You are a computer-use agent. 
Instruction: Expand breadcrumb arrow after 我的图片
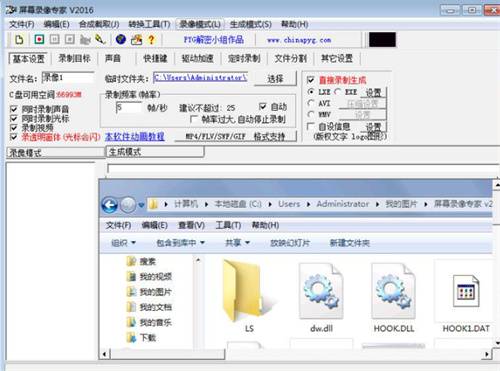tap(426, 204)
